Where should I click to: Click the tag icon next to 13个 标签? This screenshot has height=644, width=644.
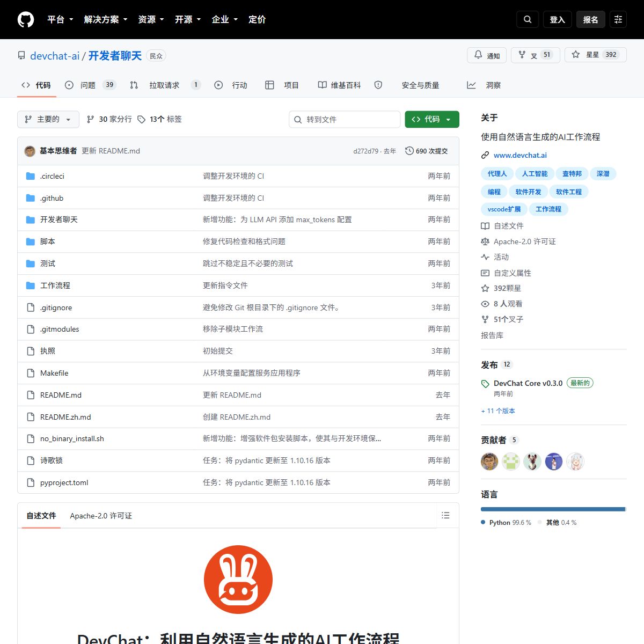142,119
